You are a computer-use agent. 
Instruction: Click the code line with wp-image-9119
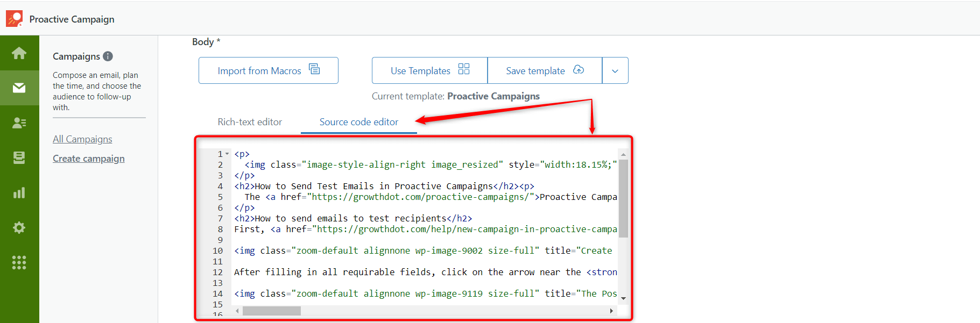click(426, 294)
